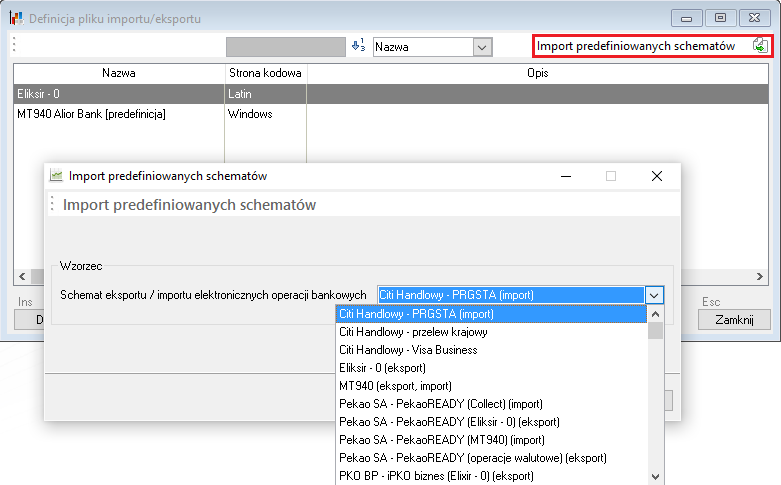This screenshot has width=781, height=485.
Task: Select MT940 Alior Bank row in table
Action: pos(92,114)
